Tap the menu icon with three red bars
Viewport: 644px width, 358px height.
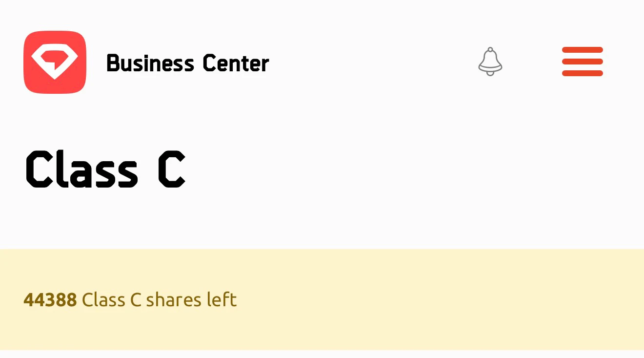tap(582, 62)
